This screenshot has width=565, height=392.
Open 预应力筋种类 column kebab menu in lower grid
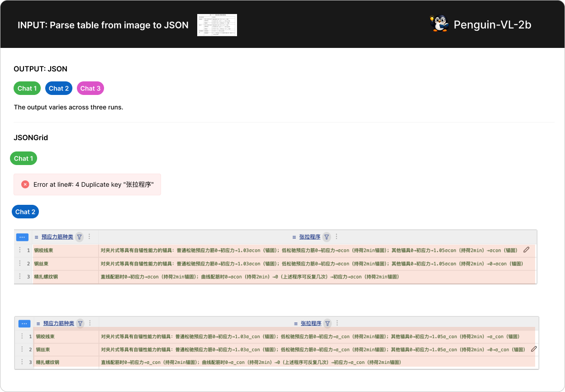tap(90, 323)
